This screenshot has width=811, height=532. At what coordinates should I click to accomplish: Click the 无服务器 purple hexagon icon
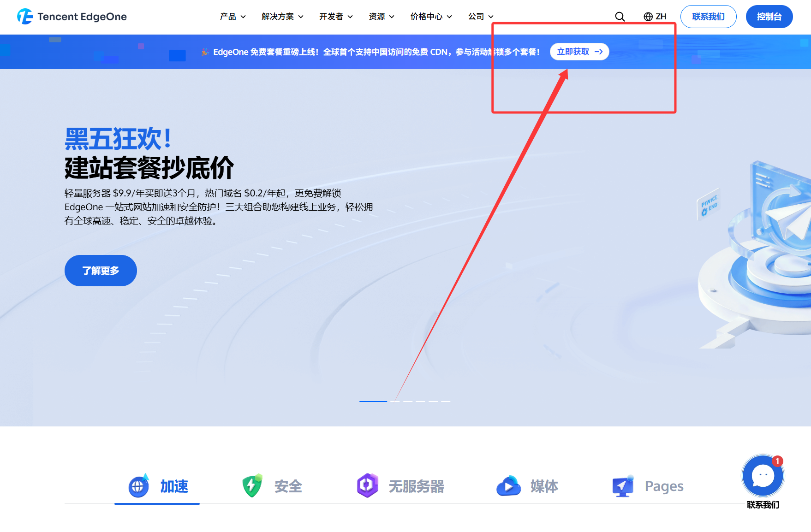coord(367,485)
